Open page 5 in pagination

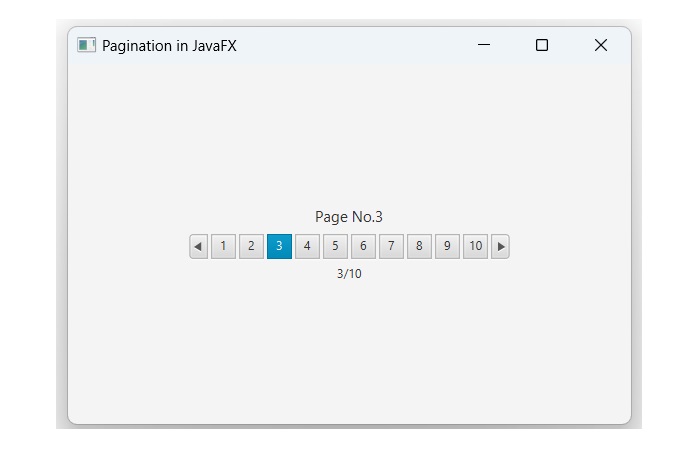(335, 246)
